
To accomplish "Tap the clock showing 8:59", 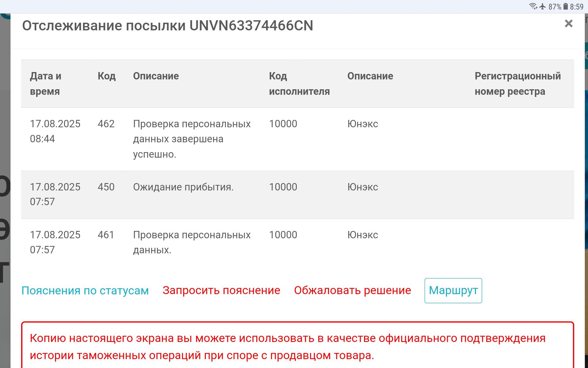I will pos(577,7).
